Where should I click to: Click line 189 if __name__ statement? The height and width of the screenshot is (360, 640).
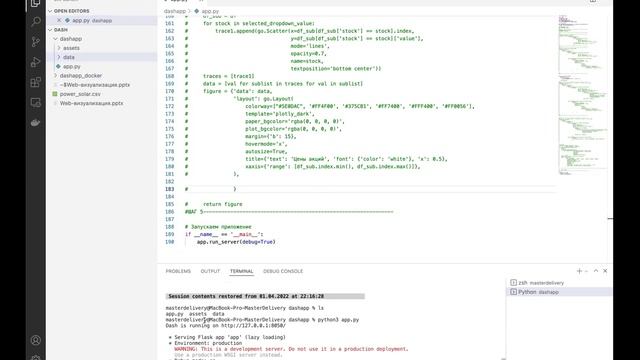(x=224, y=234)
